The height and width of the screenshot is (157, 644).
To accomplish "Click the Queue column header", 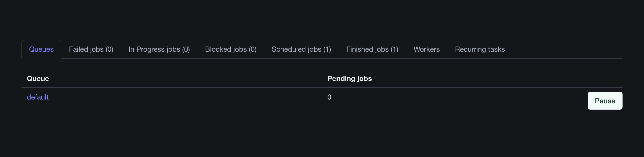I will coord(38,78).
